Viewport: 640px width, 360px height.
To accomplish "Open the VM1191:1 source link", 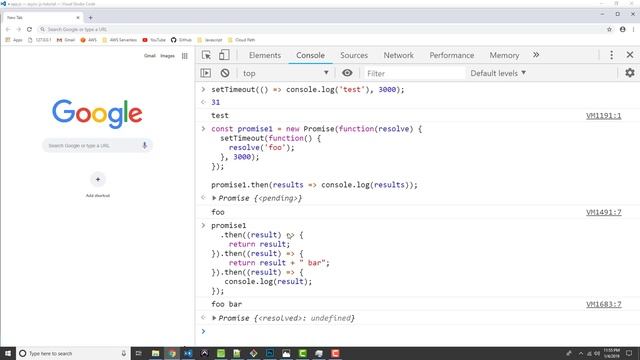I will [x=603, y=116].
